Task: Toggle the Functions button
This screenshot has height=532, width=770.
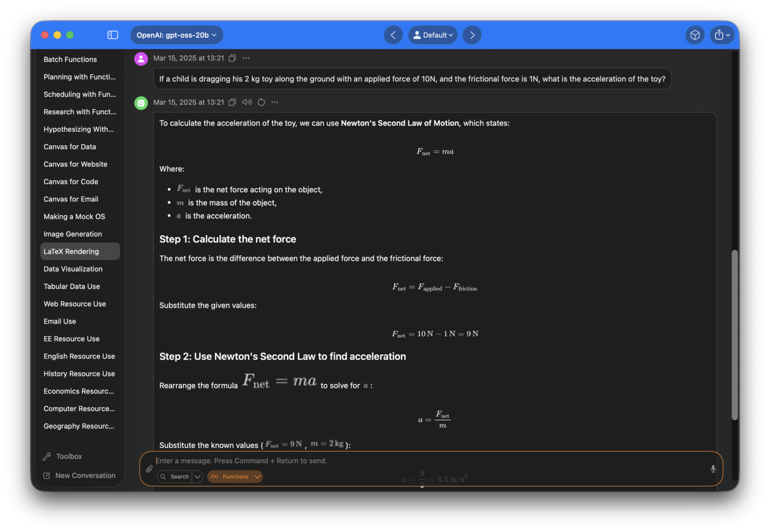Action: click(230, 476)
